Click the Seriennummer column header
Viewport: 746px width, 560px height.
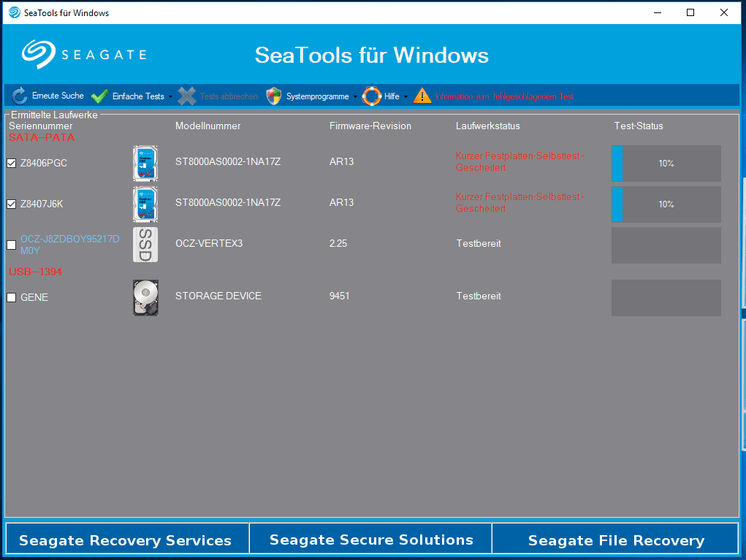point(41,126)
